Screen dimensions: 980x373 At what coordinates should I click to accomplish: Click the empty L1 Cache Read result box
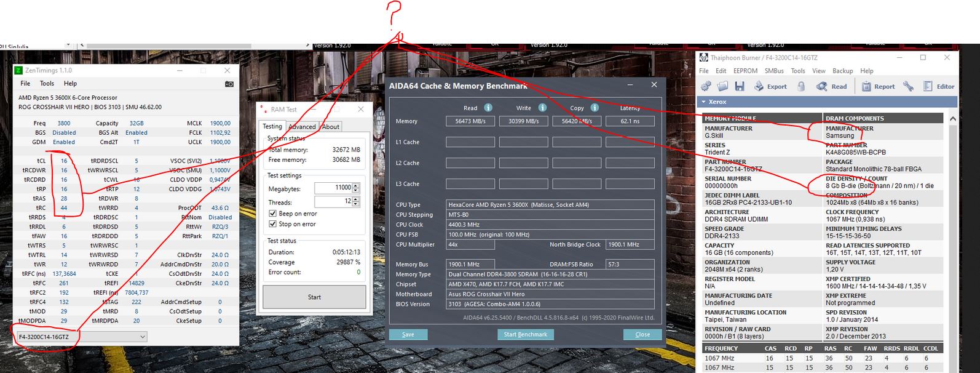[470, 142]
